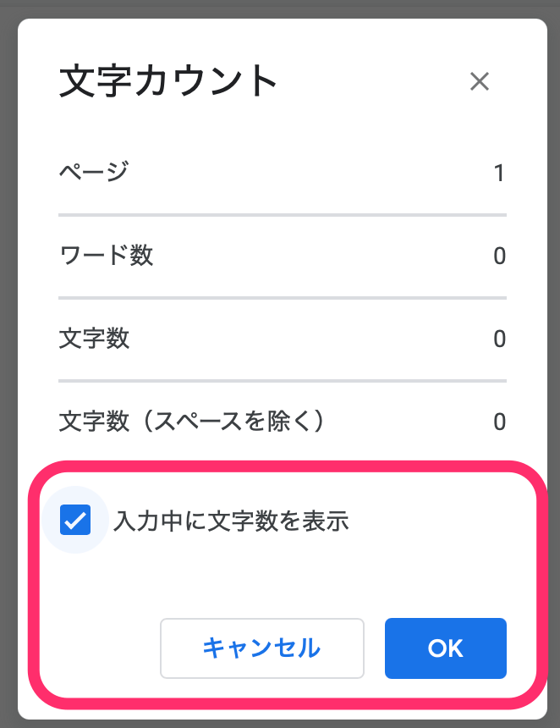
Task: Click the ワード数 value 0
Action: coord(499,256)
